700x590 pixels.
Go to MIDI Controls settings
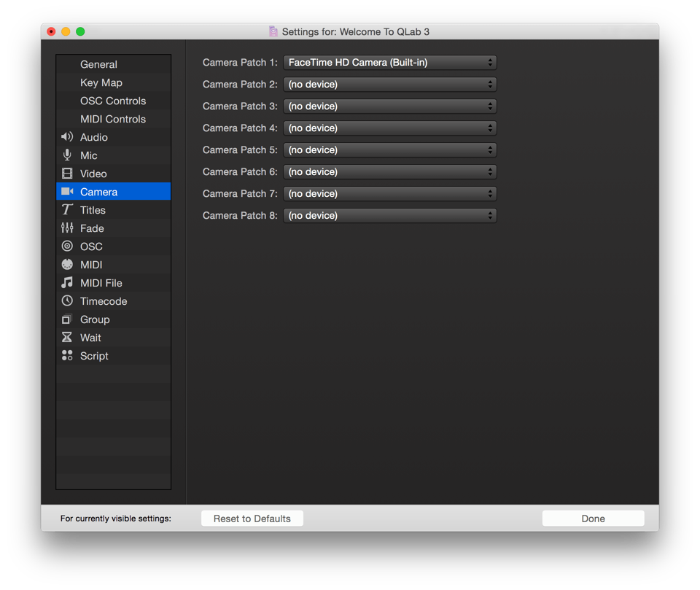click(113, 119)
